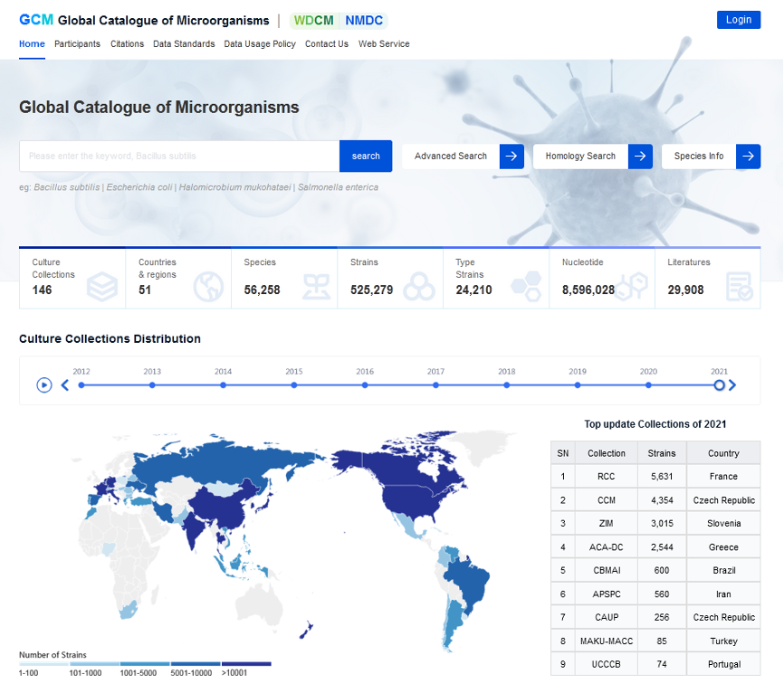
Task: Open the Homology Search arrow button
Action: point(640,157)
